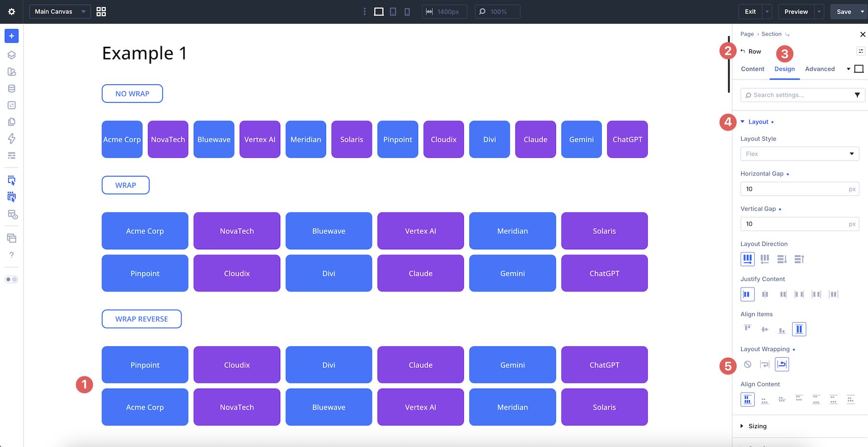The height and width of the screenshot is (447, 868).
Task: Open the stacked windows icon in sidebar
Action: pos(12,238)
